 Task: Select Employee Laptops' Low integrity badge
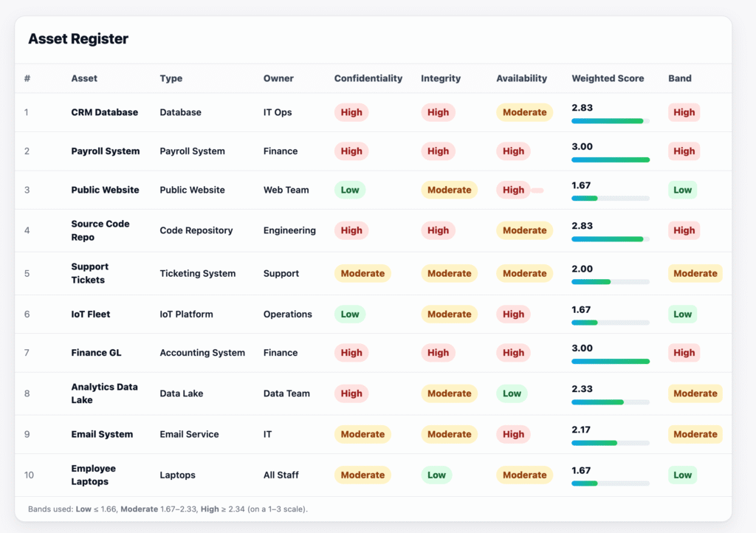436,475
